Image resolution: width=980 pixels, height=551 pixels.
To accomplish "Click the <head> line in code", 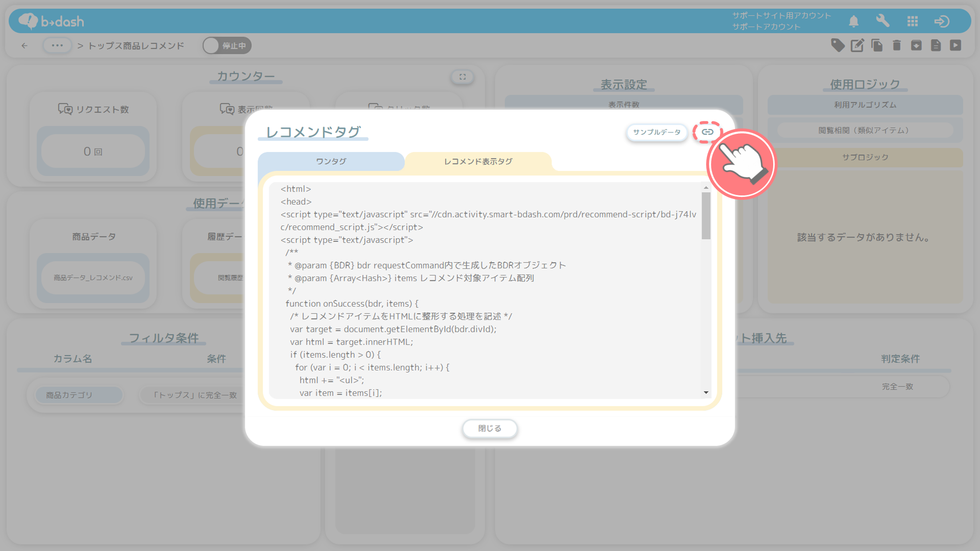I will tap(296, 202).
